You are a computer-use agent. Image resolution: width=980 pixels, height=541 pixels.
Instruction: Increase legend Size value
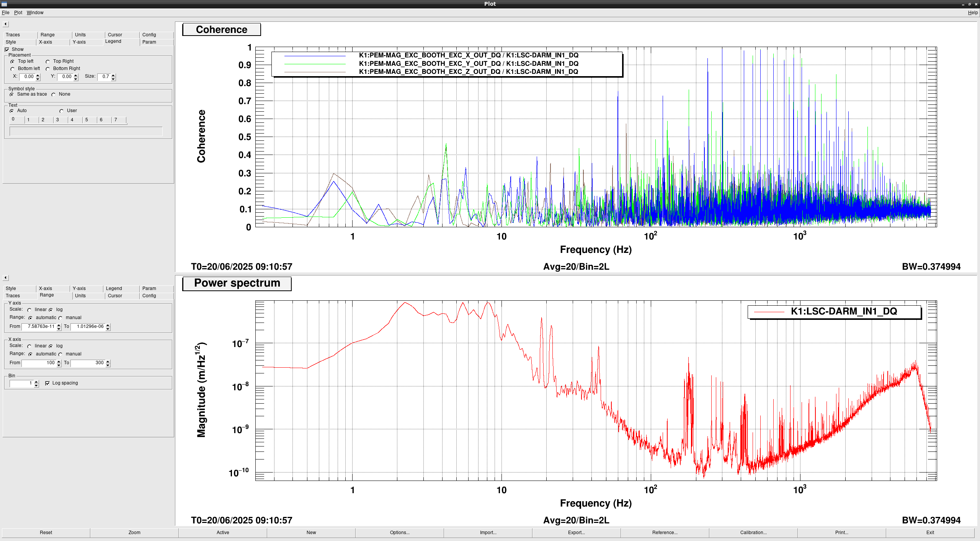pos(113,75)
